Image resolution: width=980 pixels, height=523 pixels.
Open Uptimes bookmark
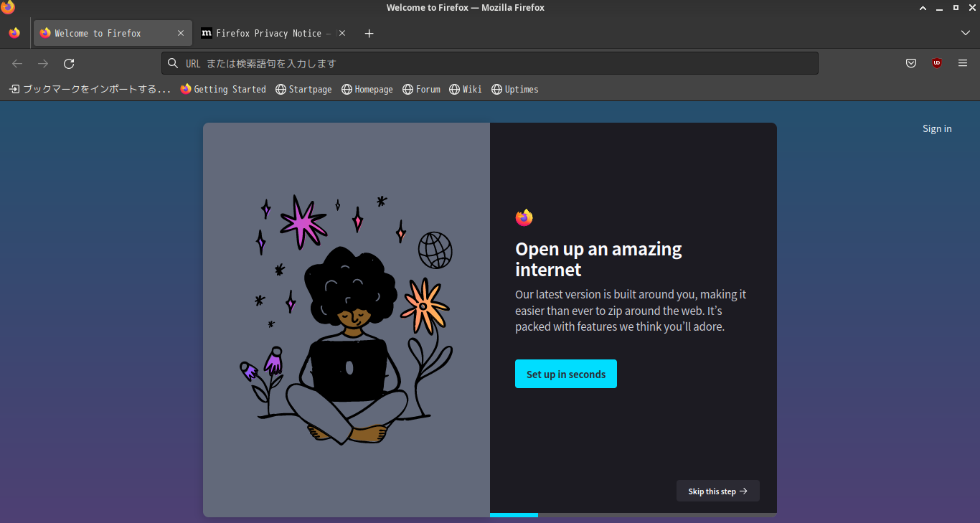(514, 89)
